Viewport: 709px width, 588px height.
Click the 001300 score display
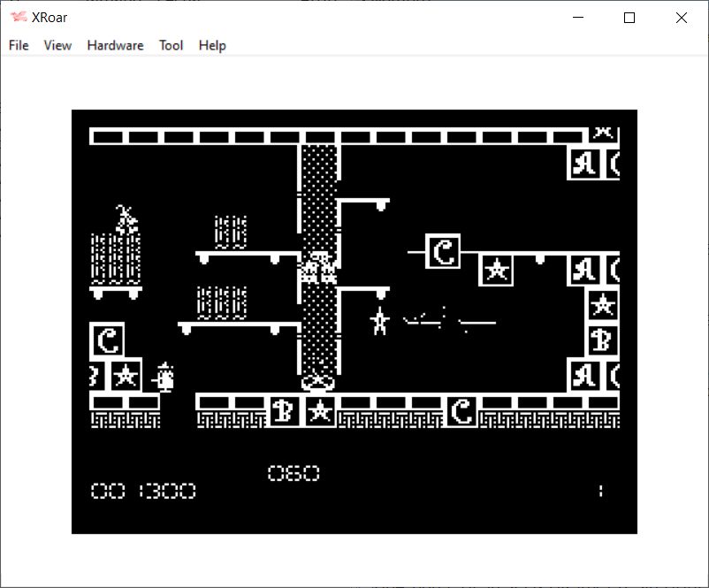coord(143,491)
